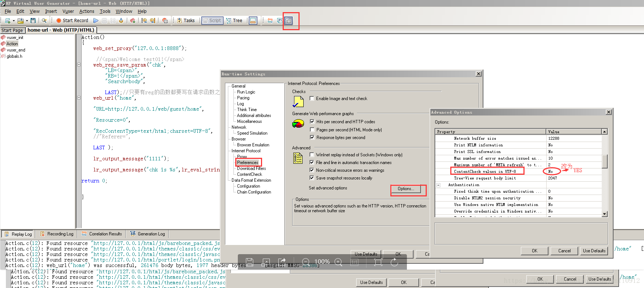Click Options... button in Preferences
The image size is (644, 288).
tap(406, 189)
